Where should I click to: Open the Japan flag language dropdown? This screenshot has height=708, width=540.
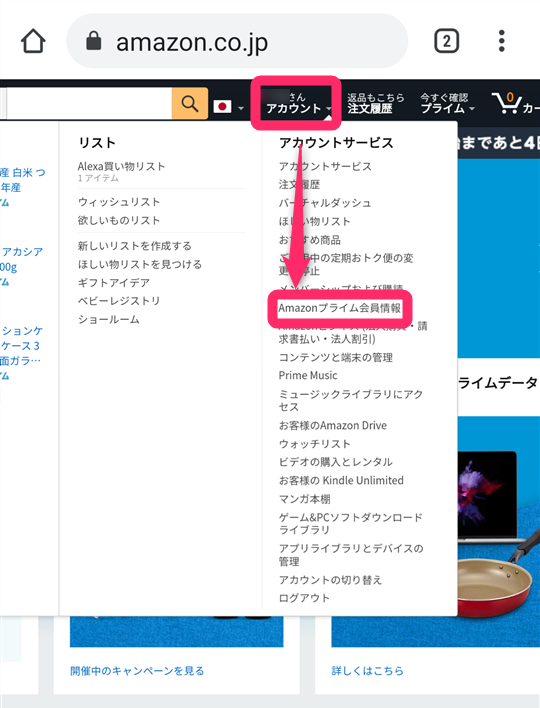(x=228, y=107)
